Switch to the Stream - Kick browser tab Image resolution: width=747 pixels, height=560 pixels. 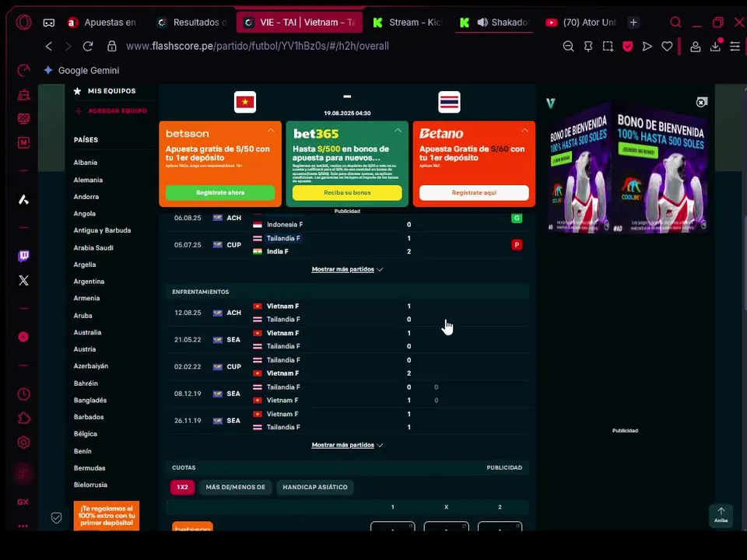[x=408, y=23]
